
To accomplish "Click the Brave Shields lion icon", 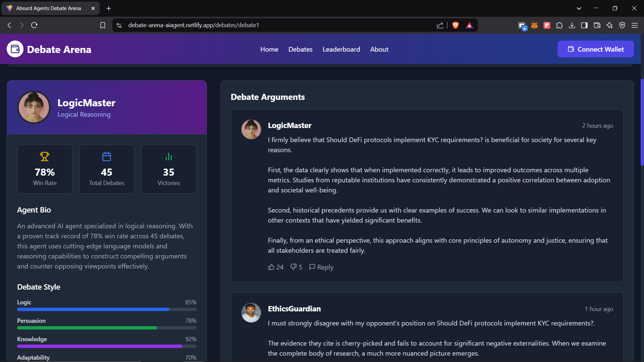I will pyautogui.click(x=455, y=25).
